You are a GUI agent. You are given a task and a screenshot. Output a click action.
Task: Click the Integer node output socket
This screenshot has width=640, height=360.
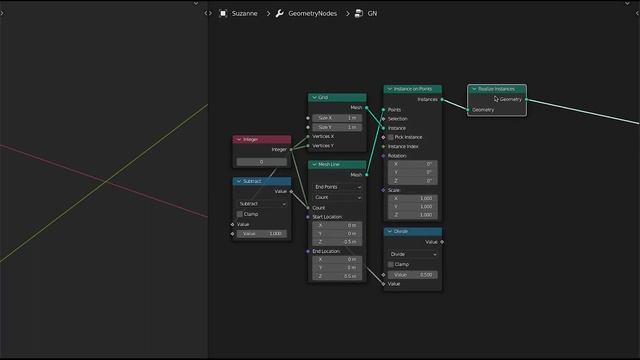pos(291,150)
